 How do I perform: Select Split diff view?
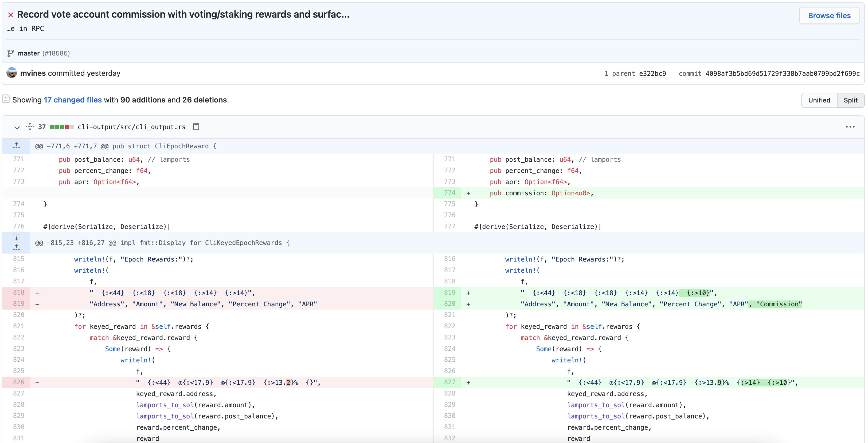(x=850, y=100)
